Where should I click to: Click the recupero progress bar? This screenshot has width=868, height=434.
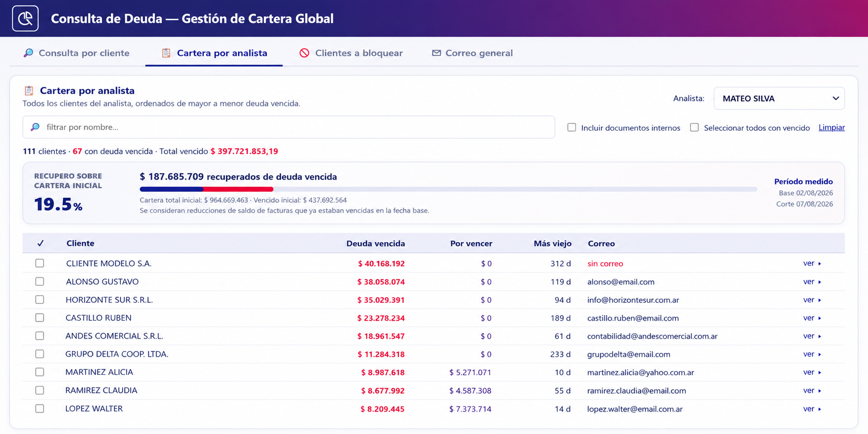point(448,189)
